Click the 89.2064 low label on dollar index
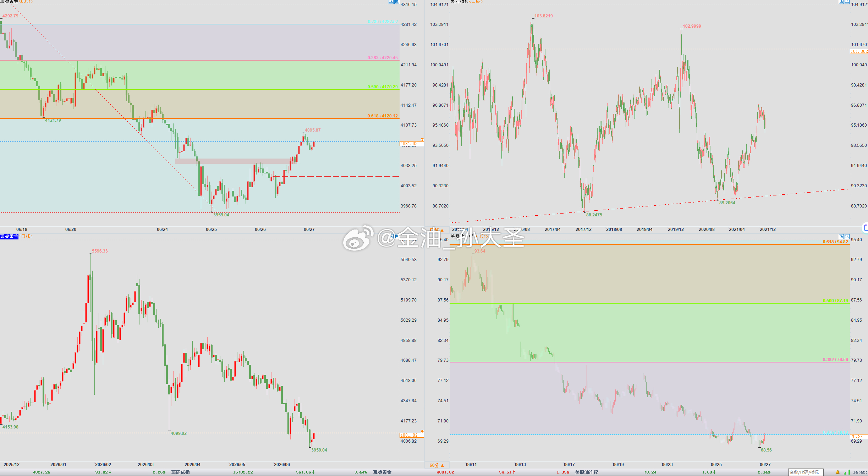Image resolution: width=868 pixels, height=476 pixels. pos(727,203)
